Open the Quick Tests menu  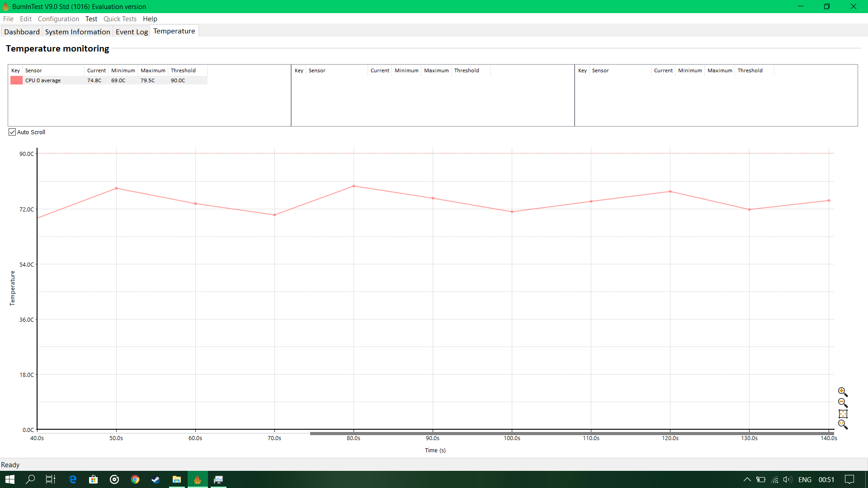click(120, 19)
